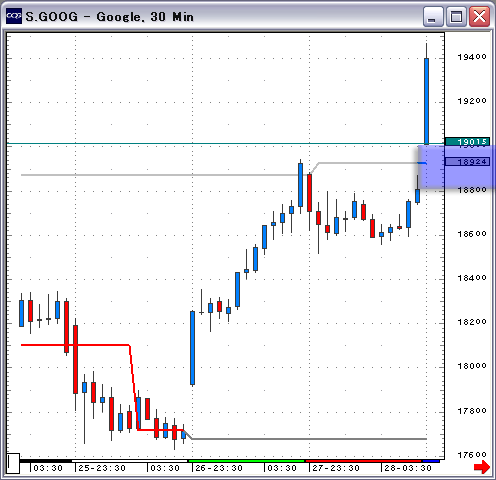Minimize the S.GOOG chart window
Viewport: 496px width, 480px height.
pyautogui.click(x=433, y=16)
